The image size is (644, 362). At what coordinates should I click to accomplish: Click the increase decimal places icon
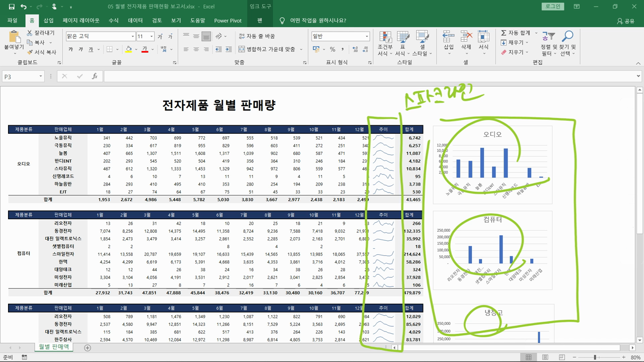(356, 49)
